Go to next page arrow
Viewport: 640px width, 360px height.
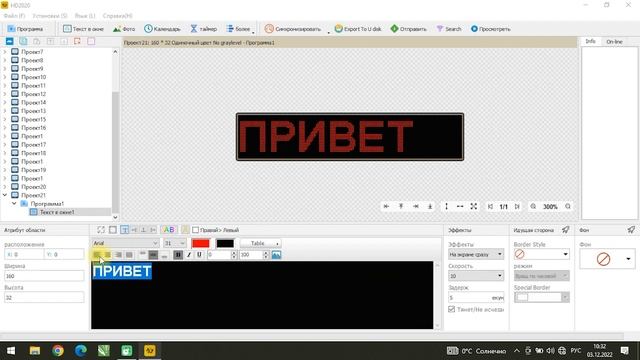point(517,207)
